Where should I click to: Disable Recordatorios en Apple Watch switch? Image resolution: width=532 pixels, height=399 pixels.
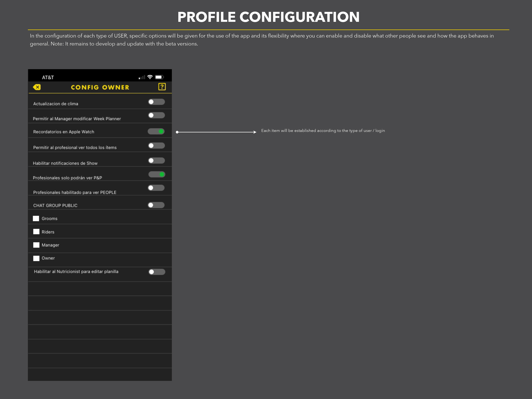pyautogui.click(x=156, y=131)
